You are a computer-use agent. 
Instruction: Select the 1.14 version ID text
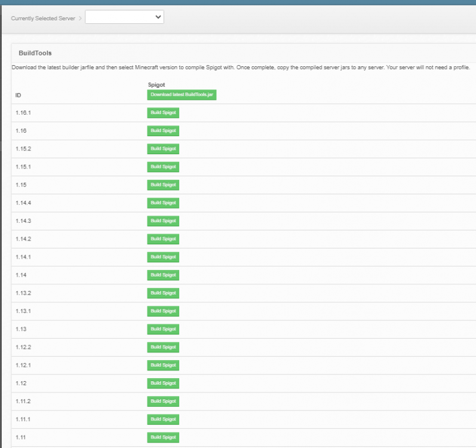[x=21, y=275]
